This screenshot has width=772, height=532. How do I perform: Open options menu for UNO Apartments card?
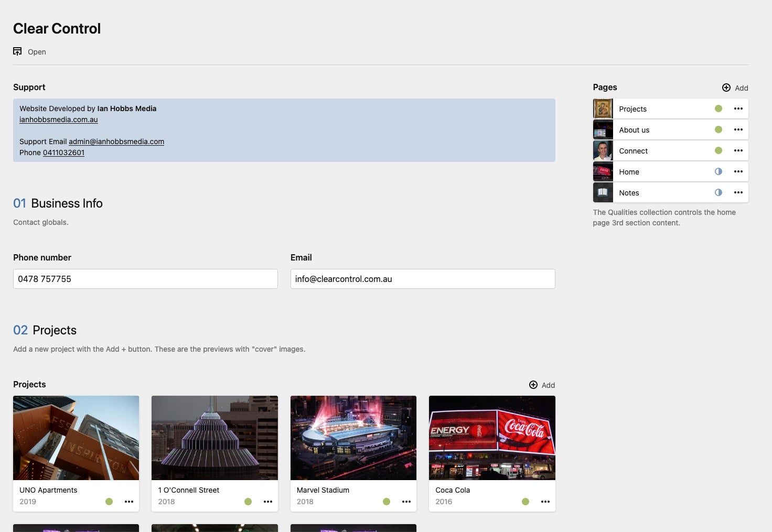point(129,502)
